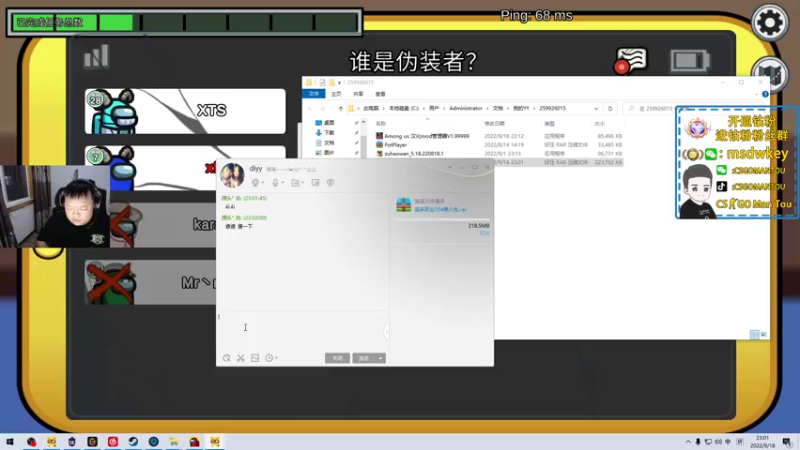The height and width of the screenshot is (450, 800).
Task: Sort files by 名称 column
Action: coord(381,123)
